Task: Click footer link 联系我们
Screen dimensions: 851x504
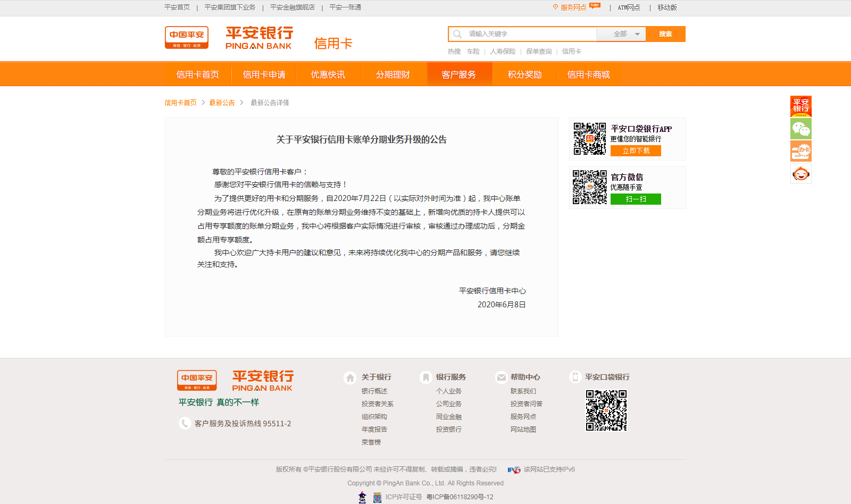Action: pyautogui.click(x=523, y=391)
